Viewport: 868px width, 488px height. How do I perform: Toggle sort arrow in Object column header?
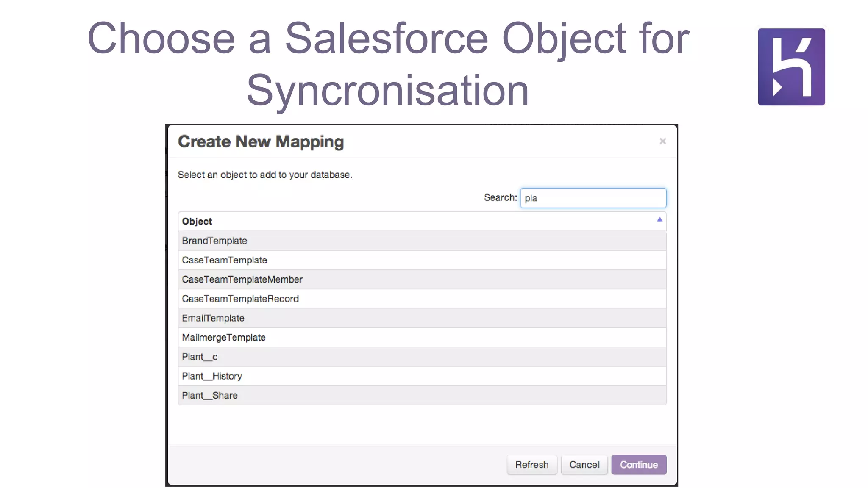pyautogui.click(x=659, y=219)
